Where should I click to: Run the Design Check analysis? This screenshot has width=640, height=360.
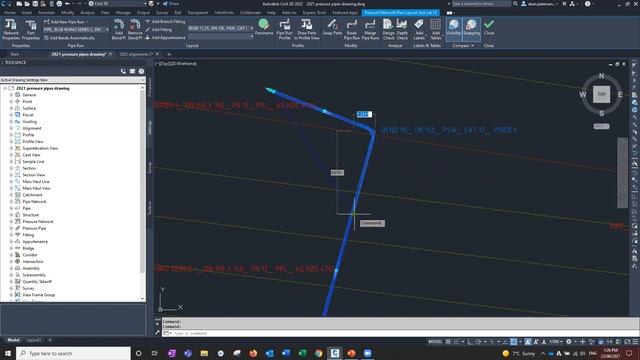(388, 29)
